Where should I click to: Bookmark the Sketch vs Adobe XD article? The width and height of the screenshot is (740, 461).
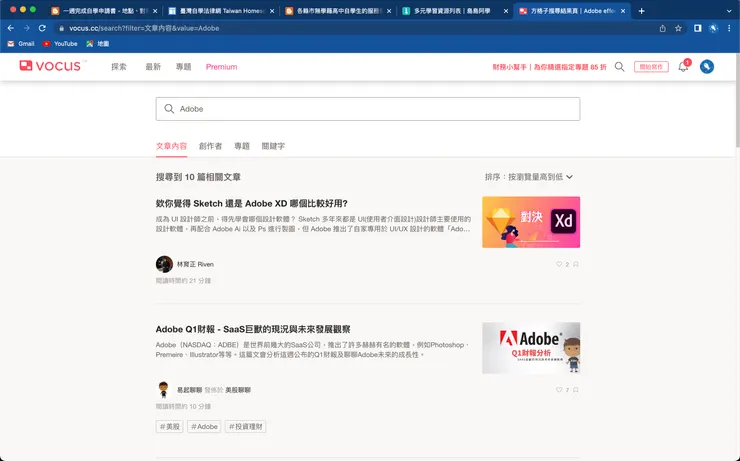[x=576, y=264]
